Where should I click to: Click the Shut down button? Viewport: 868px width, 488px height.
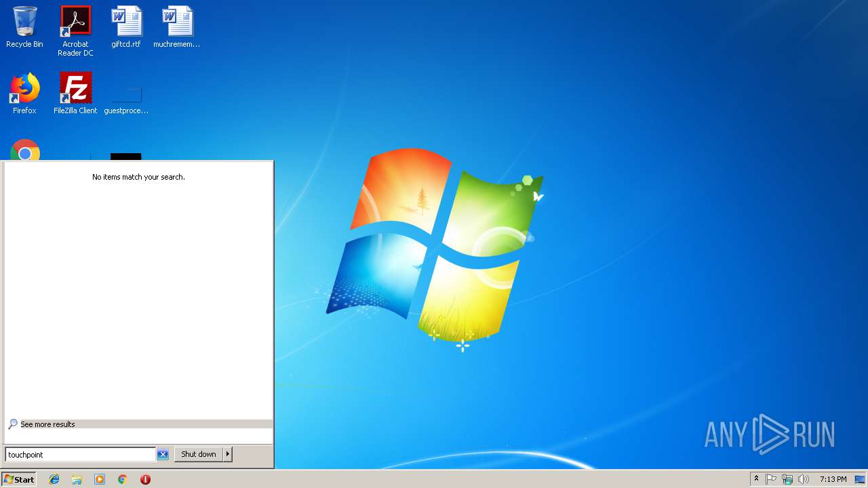[x=199, y=454]
